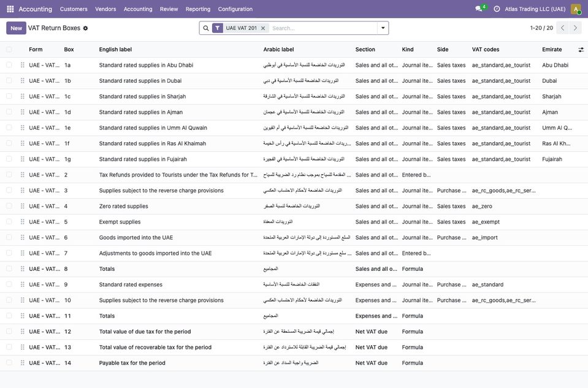
Task: Open the Review menu
Action: (169, 9)
